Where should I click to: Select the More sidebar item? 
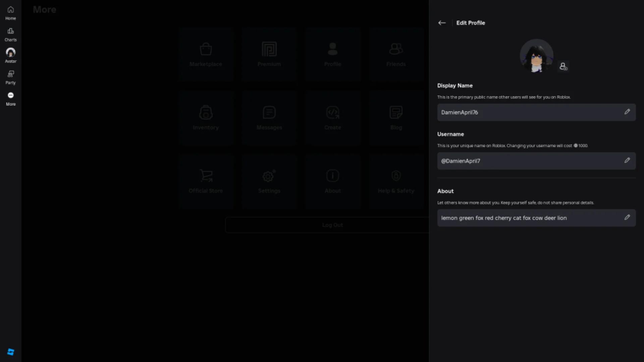pos(10,99)
